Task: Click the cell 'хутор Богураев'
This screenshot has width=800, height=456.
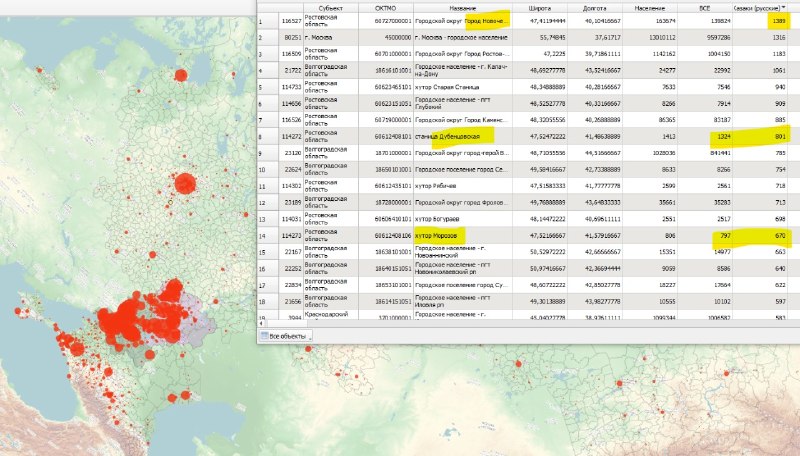Action: click(463, 219)
